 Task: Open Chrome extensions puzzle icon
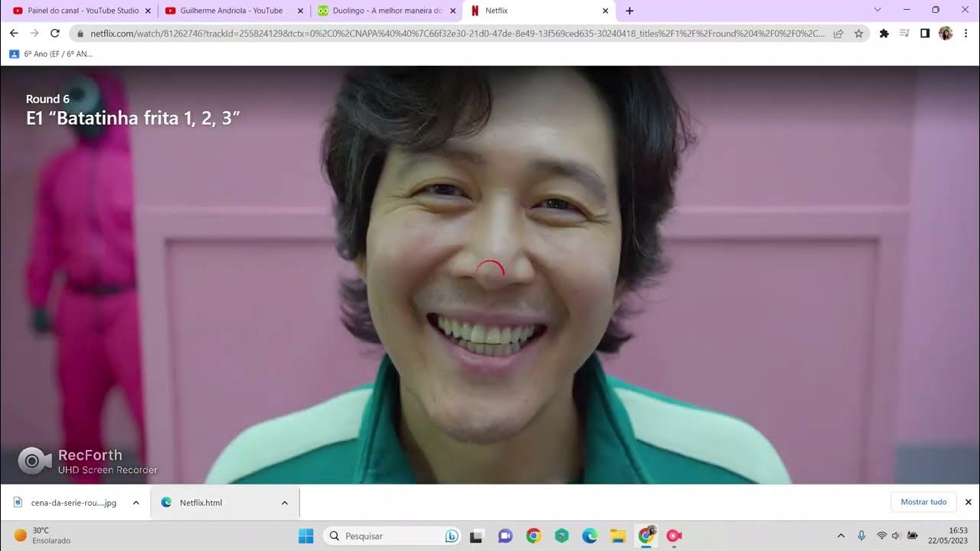pyautogui.click(x=884, y=34)
